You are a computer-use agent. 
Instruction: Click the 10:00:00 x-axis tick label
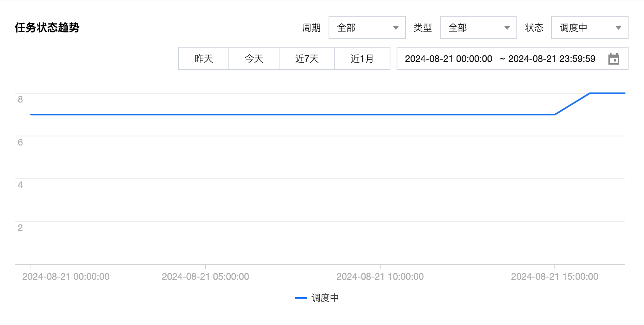tap(380, 277)
